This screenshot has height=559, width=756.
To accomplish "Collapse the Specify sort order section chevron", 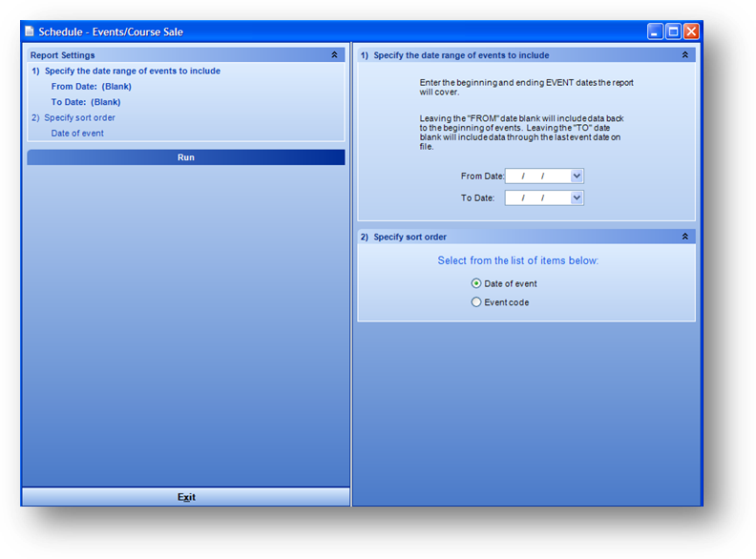I will point(684,237).
